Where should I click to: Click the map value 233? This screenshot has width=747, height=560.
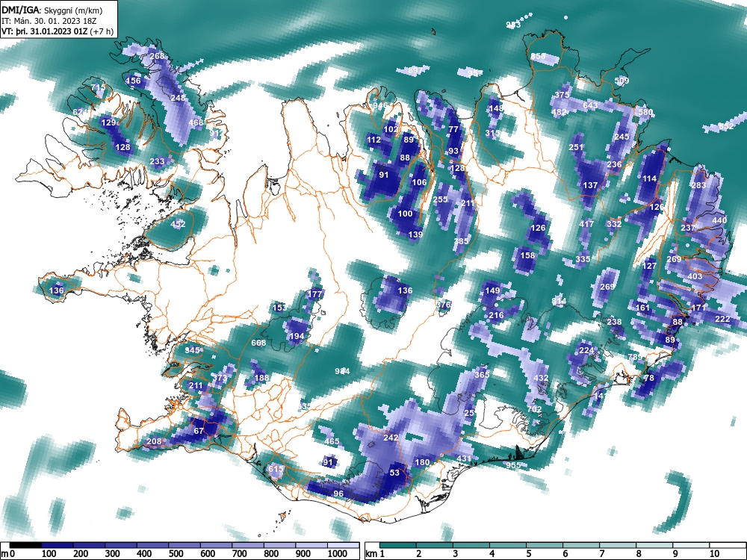click(x=157, y=161)
